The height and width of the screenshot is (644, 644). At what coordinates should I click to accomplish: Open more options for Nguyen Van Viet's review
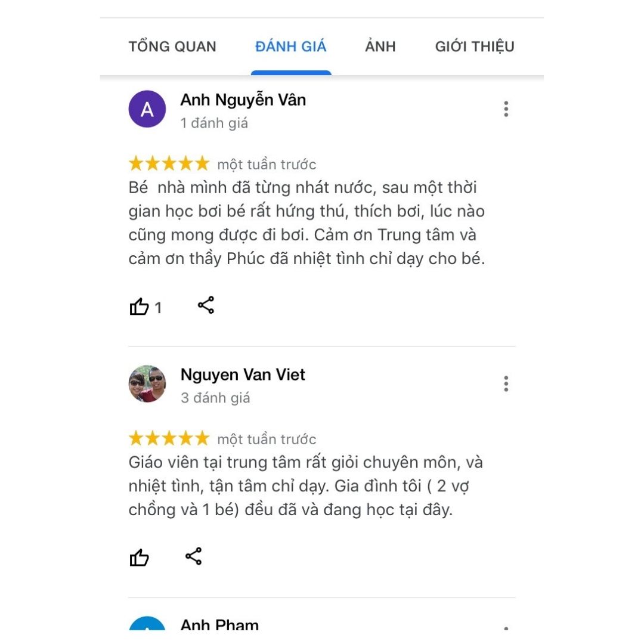click(506, 383)
